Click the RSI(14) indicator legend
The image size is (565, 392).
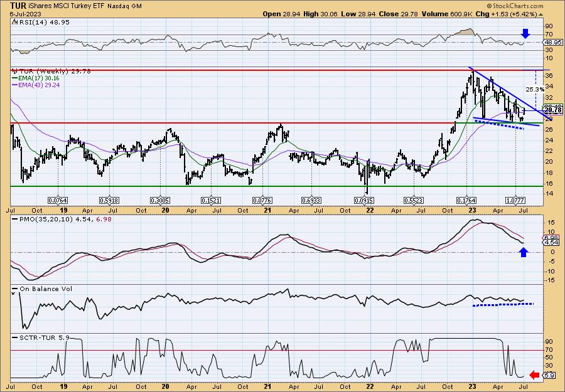(41, 23)
